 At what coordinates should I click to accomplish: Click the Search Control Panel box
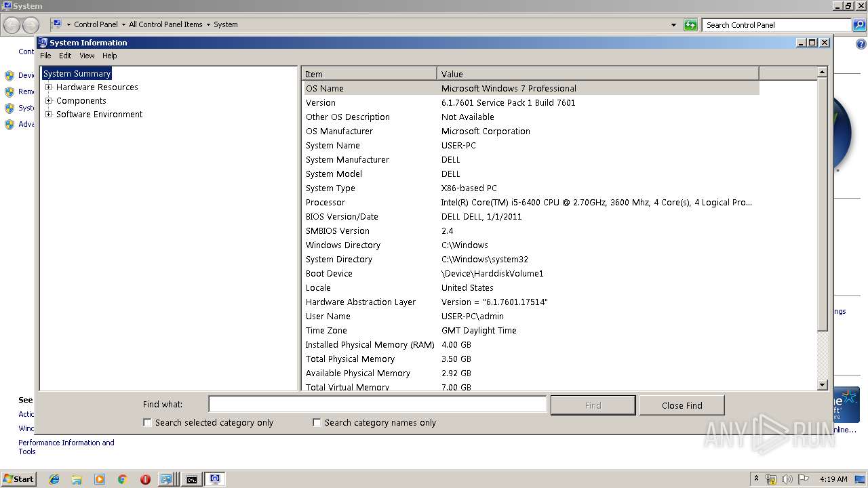tap(776, 25)
